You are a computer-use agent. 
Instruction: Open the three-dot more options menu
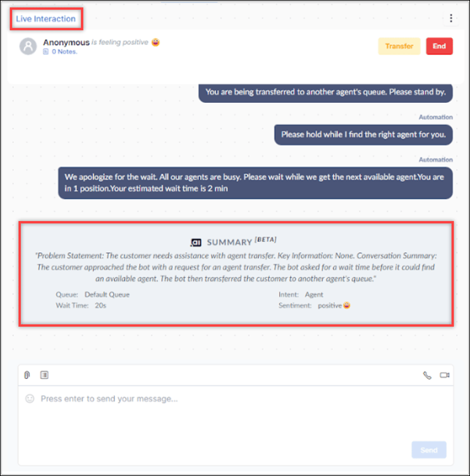tap(451, 18)
